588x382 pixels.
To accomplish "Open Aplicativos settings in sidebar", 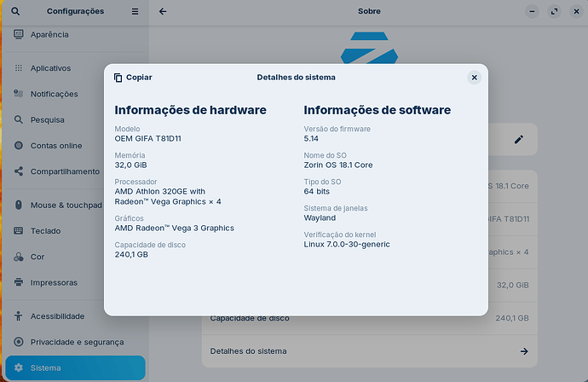I will tap(75, 68).
